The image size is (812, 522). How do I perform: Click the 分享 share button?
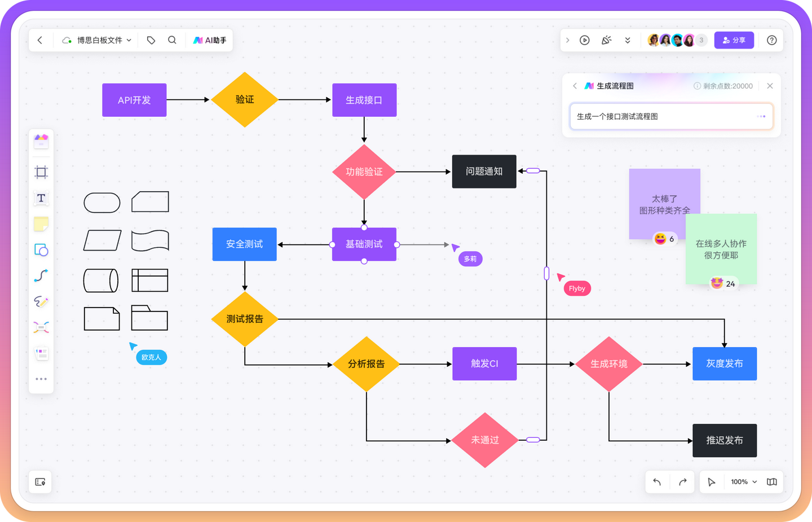click(734, 40)
